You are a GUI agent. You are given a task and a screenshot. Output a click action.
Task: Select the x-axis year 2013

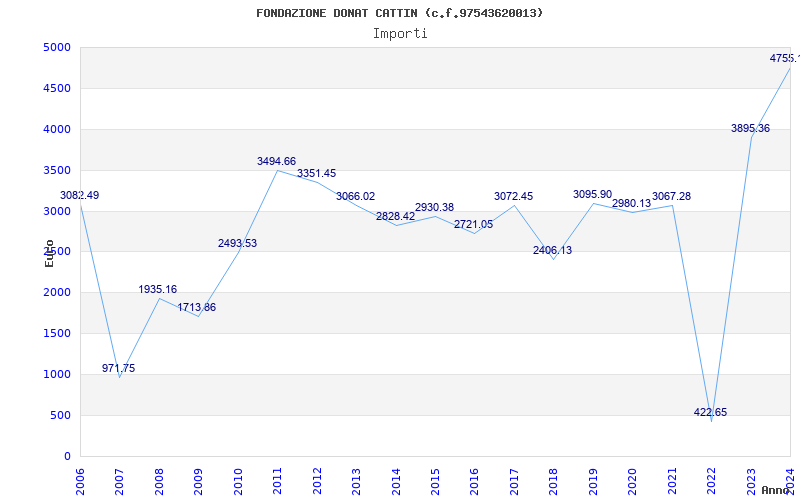[356, 482]
